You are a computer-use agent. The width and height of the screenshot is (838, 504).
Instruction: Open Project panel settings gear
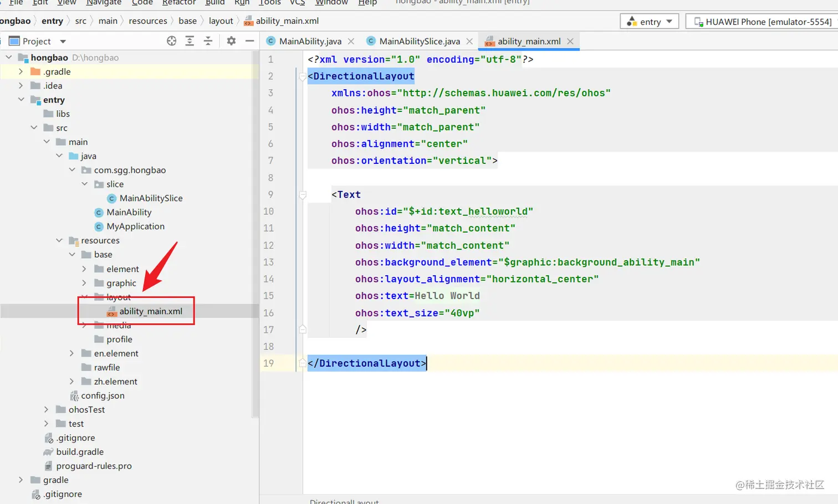[x=231, y=41]
